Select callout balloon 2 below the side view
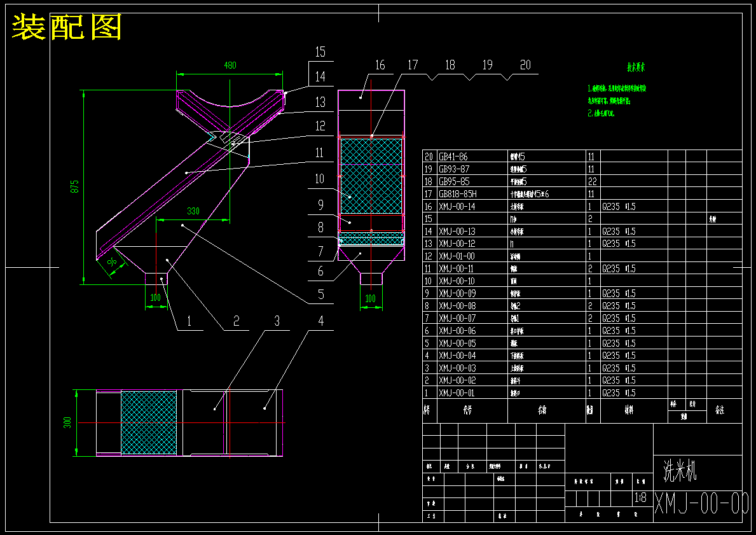 236,321
